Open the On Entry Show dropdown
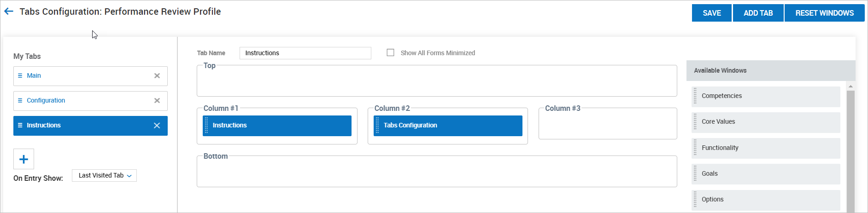Image resolution: width=868 pixels, height=213 pixels. (104, 176)
